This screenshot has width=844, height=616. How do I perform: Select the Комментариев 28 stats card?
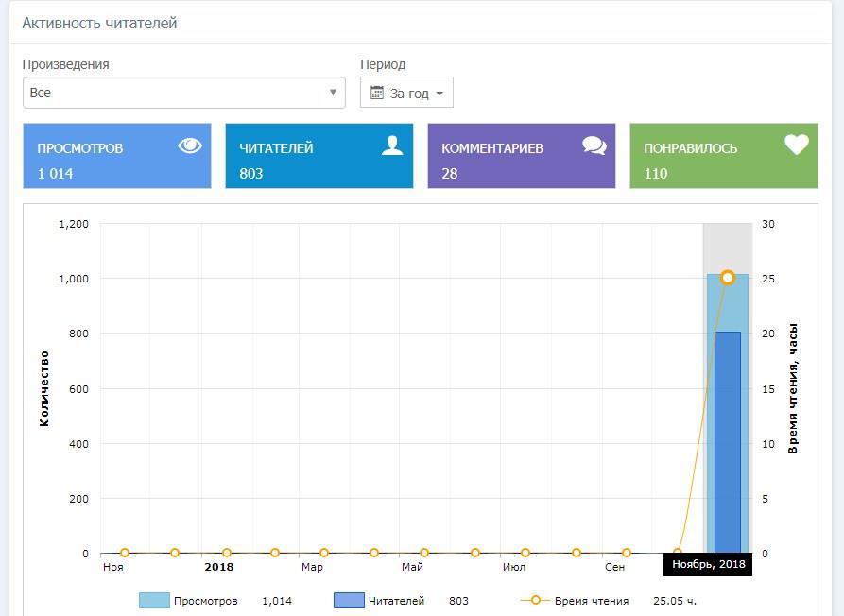(521, 156)
